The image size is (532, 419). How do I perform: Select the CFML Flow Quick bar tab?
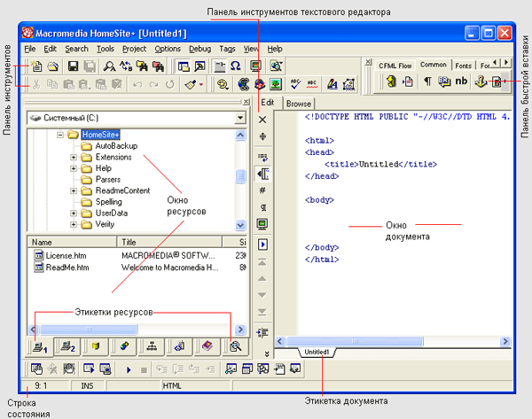[395, 66]
